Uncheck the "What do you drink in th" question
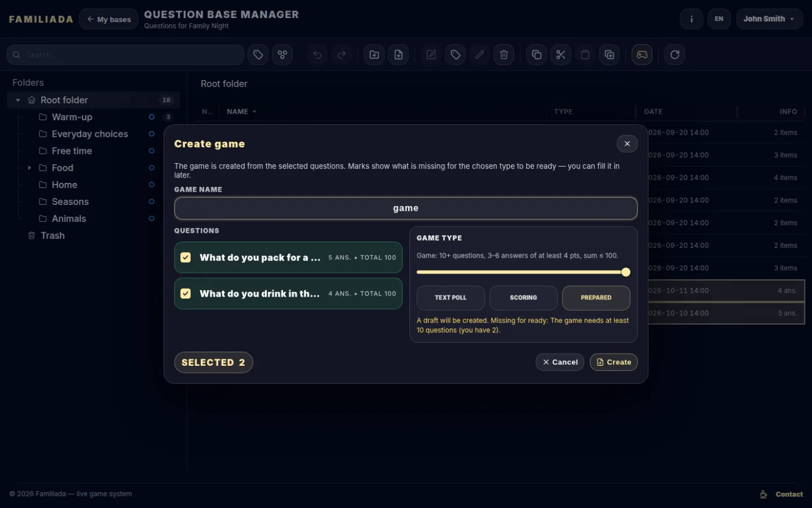The height and width of the screenshot is (508, 812). click(x=186, y=293)
